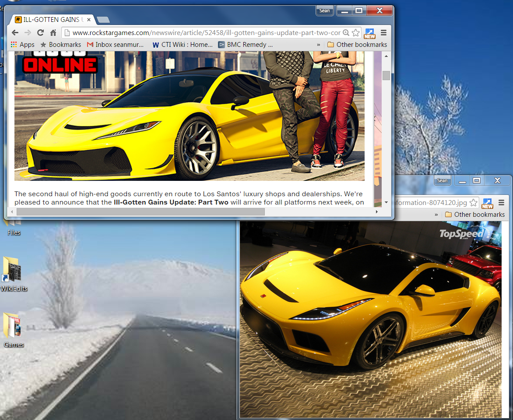
Task: Select the WikiEdits desktop shortcut
Action: click(14, 274)
